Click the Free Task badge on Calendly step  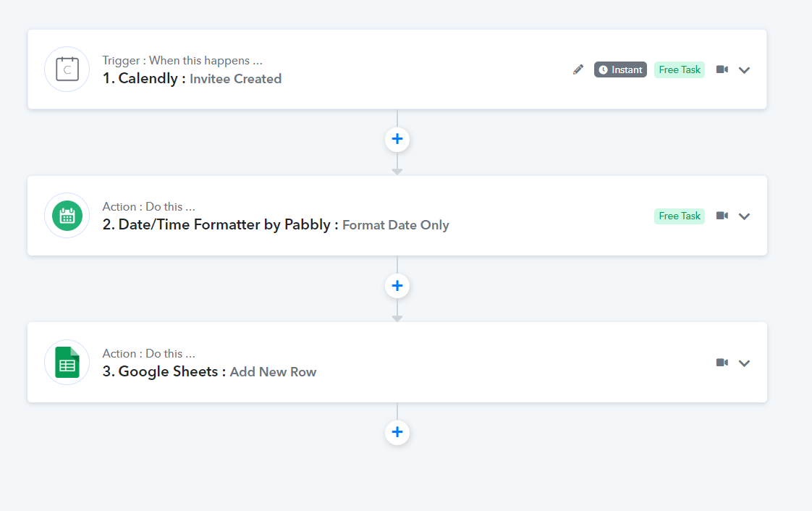(x=680, y=69)
